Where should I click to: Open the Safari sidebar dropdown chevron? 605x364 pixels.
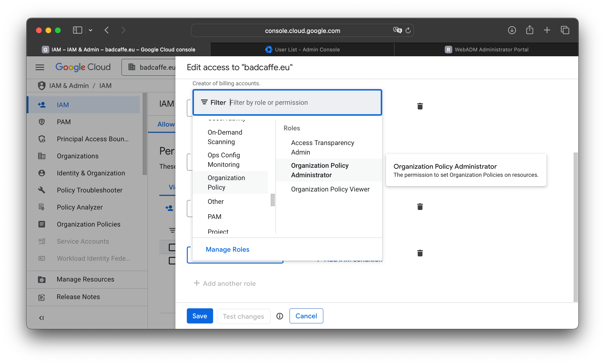[91, 30]
